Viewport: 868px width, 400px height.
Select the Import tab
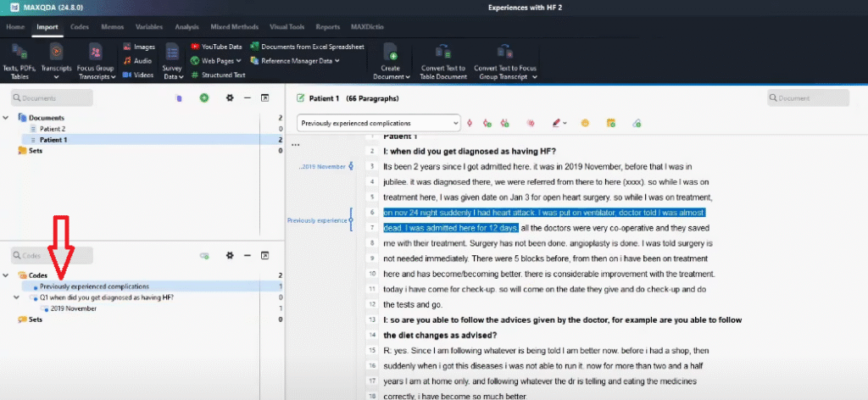pyautogui.click(x=47, y=26)
